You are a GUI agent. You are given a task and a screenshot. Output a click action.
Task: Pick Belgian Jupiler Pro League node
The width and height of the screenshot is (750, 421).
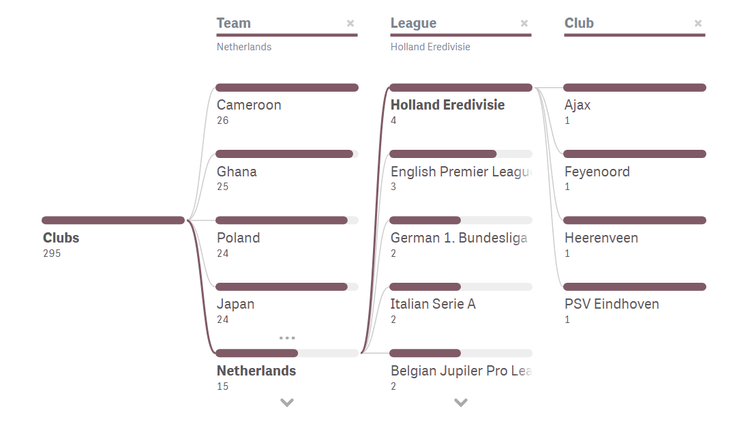459,370
